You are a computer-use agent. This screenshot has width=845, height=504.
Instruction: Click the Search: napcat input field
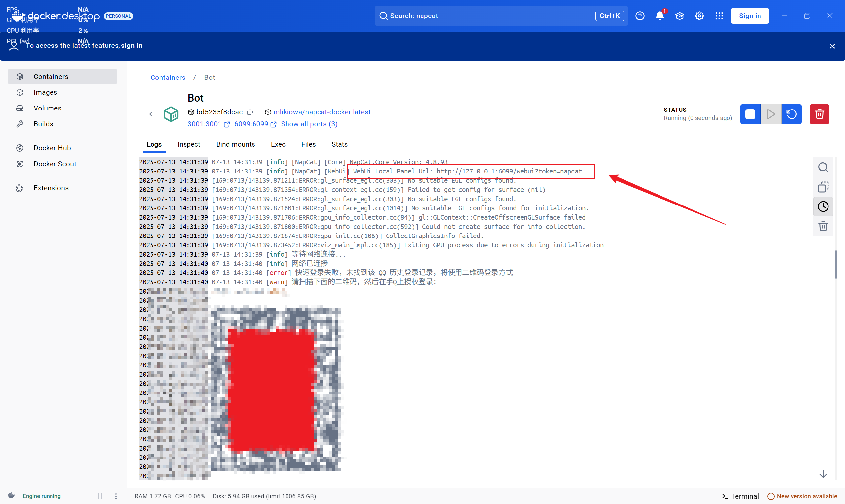pos(476,16)
